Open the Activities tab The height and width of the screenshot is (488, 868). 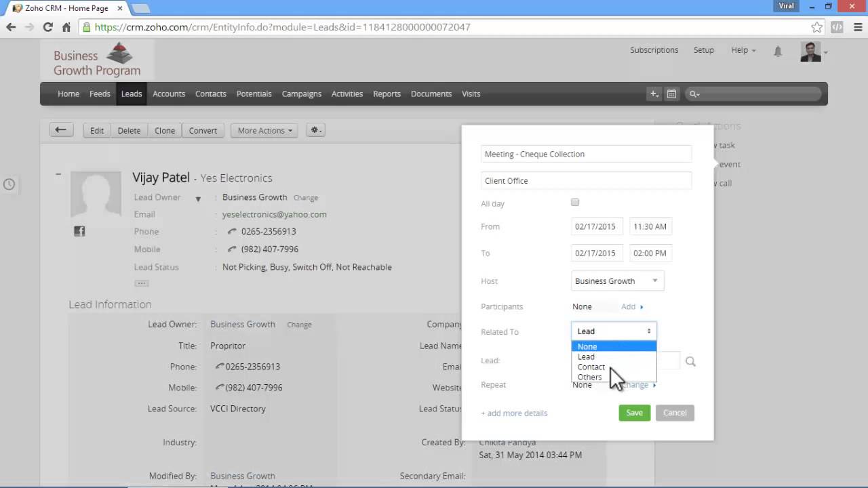point(347,94)
